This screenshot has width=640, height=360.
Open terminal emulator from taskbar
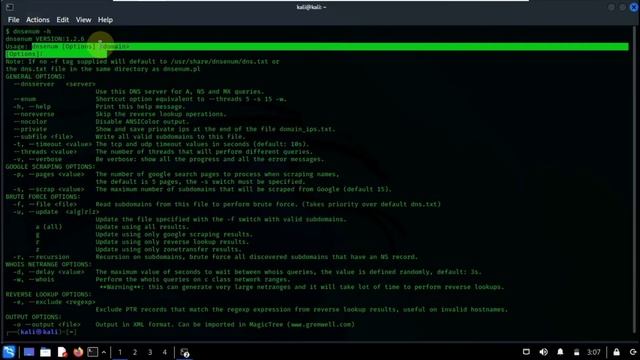click(93, 352)
